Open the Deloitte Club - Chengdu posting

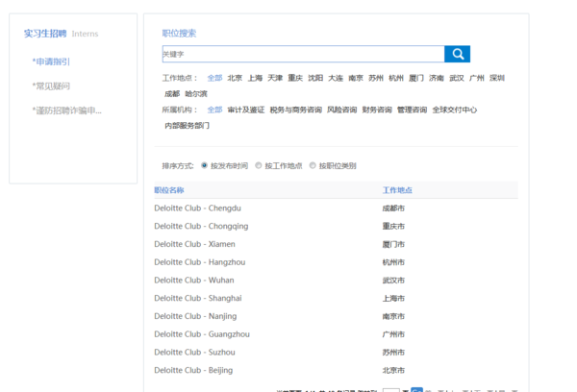[197, 208]
